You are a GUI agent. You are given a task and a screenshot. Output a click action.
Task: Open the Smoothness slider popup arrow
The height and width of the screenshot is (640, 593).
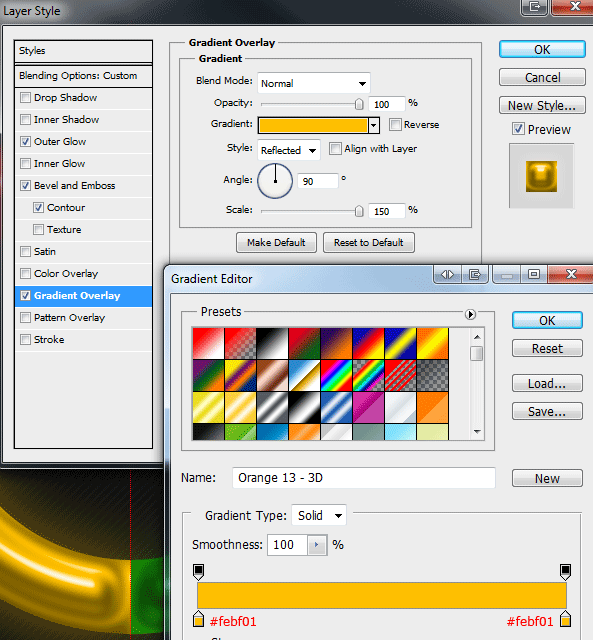pyautogui.click(x=317, y=545)
